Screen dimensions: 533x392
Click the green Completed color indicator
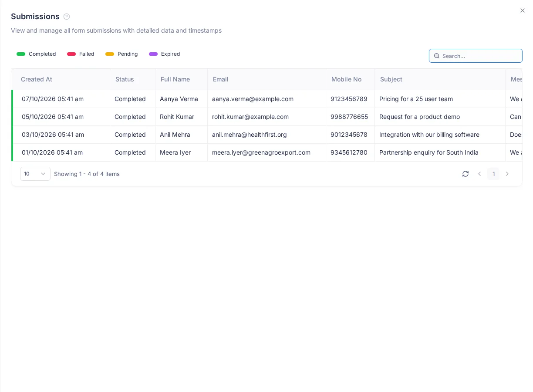coord(21,54)
